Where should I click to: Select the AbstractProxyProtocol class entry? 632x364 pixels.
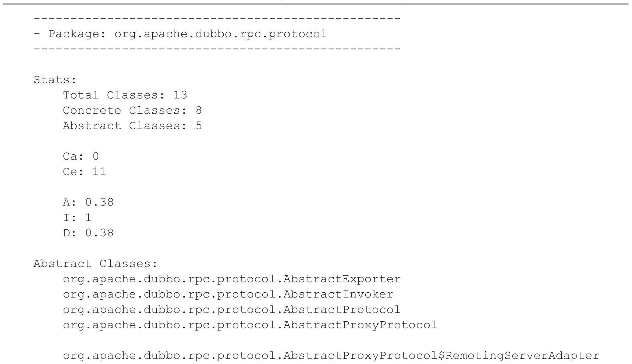coord(250,325)
